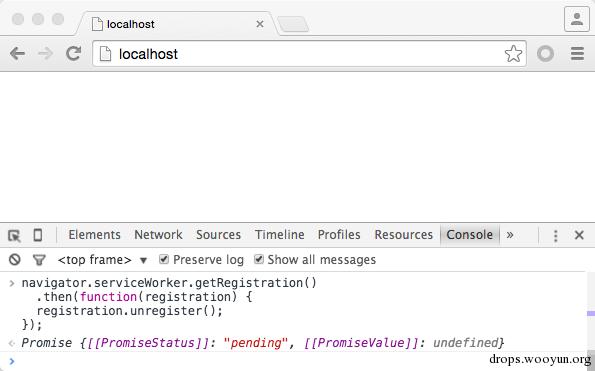The image size is (595, 371).
Task: Open the <top frame> context dropdown
Action: 102,260
